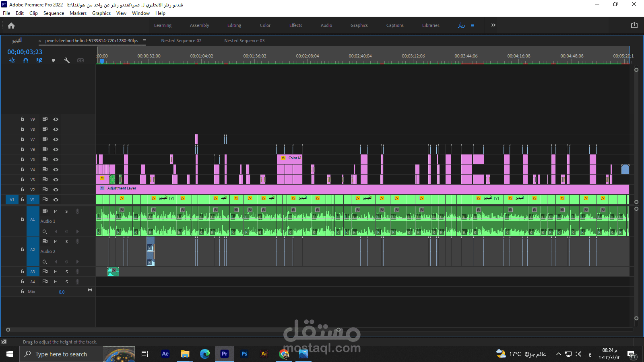Go to the Home screen icon
This screenshot has height=362, width=644.
click(11, 25)
